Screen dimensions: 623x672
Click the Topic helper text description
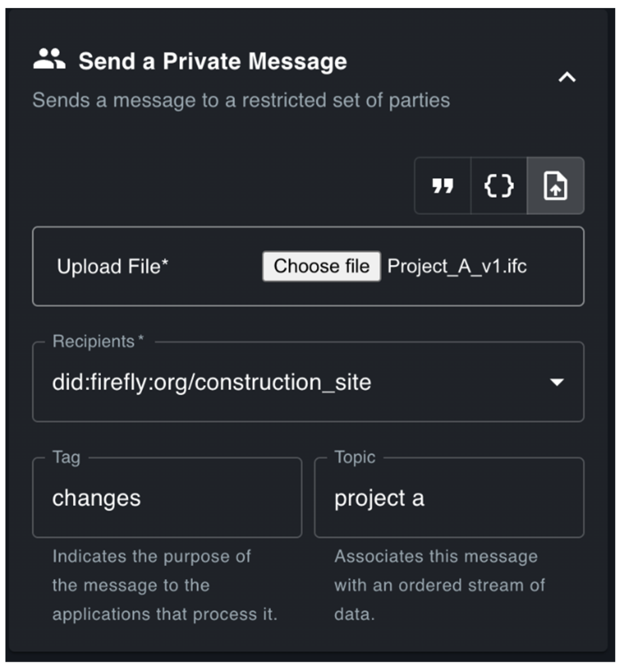click(x=439, y=585)
